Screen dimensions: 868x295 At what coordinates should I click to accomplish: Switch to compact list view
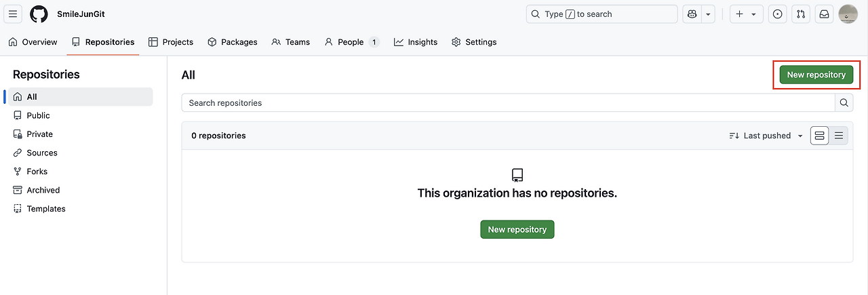(x=839, y=136)
